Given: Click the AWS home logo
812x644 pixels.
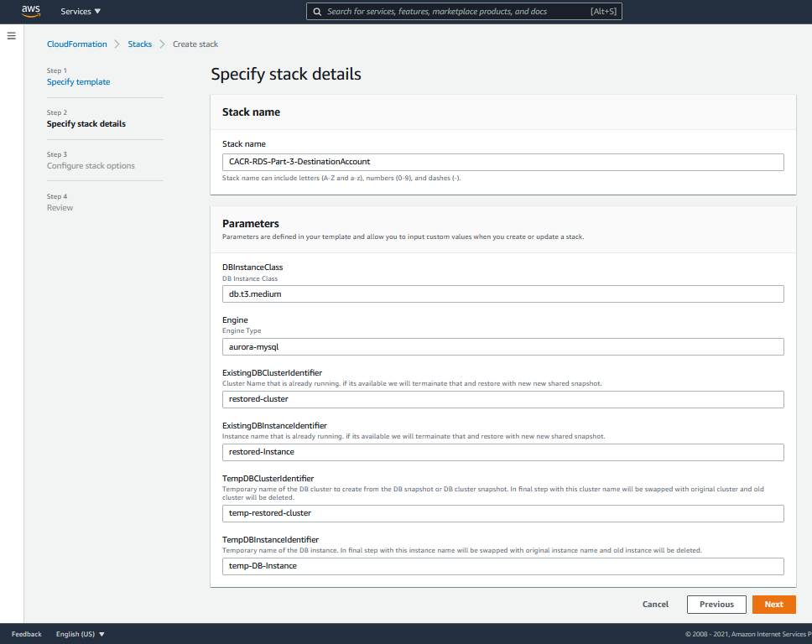Looking at the screenshot, I should pos(30,11).
